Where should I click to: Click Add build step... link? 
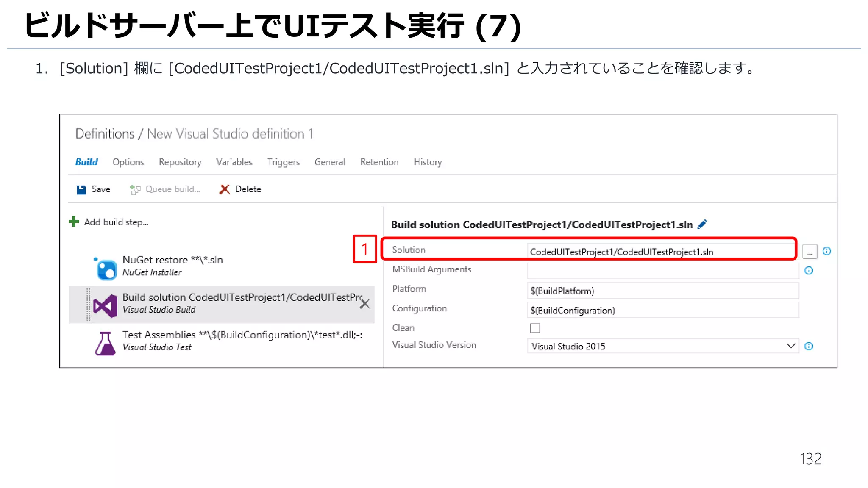(116, 222)
